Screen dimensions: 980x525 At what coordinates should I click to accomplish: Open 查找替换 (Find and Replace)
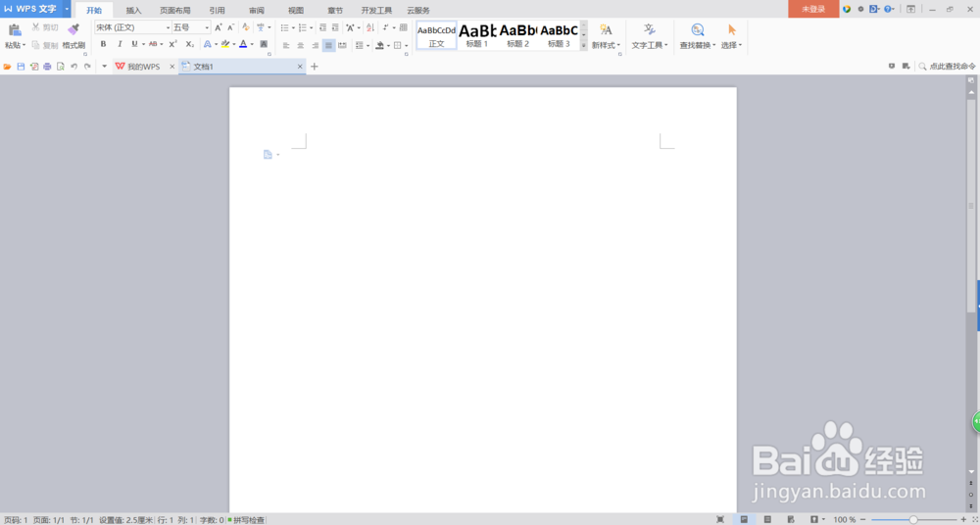click(x=698, y=35)
